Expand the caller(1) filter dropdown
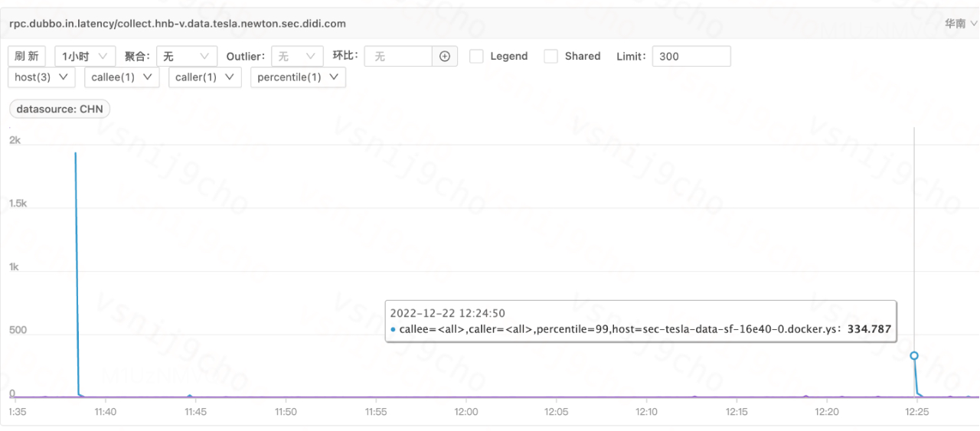 205,77
